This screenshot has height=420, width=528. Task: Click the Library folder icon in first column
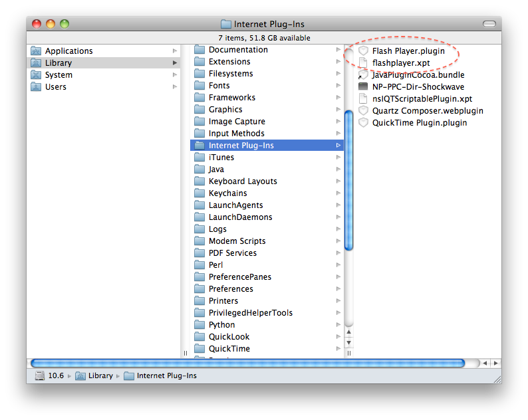tap(36, 63)
